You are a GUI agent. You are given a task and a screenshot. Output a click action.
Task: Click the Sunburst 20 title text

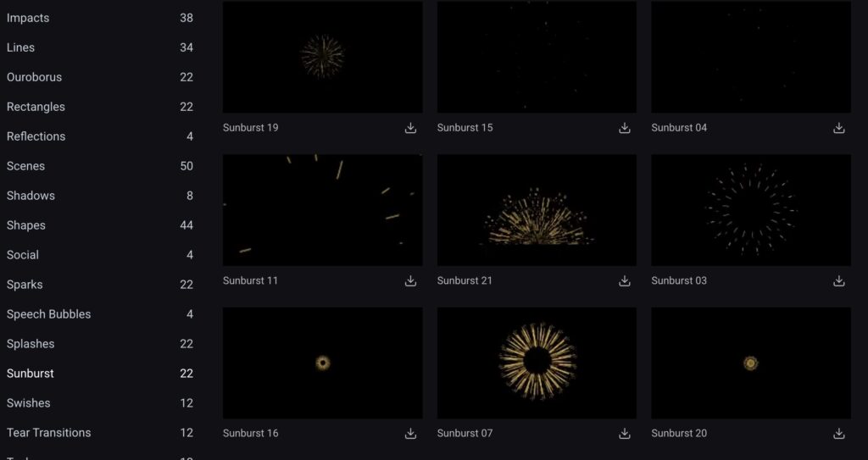pos(679,434)
